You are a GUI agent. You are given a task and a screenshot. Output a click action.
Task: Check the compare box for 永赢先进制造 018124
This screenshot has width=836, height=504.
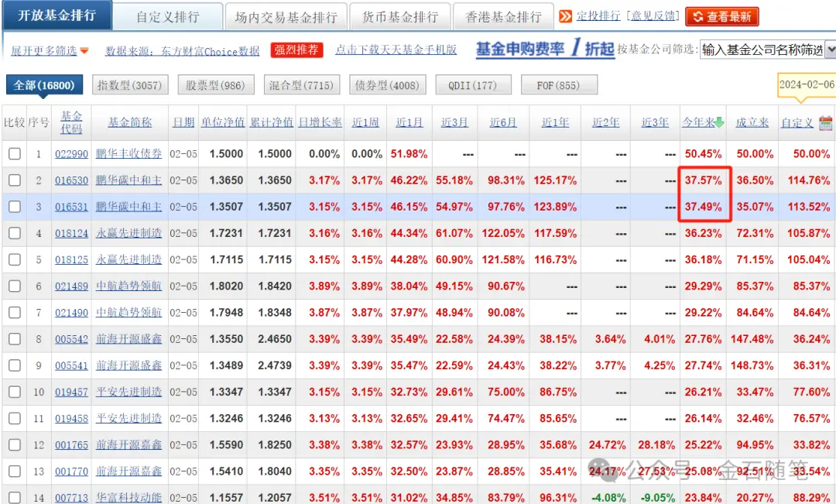pos(15,233)
